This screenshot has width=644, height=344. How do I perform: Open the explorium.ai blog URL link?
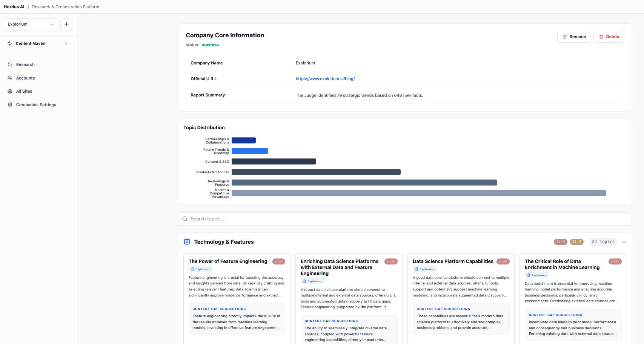[x=325, y=79]
